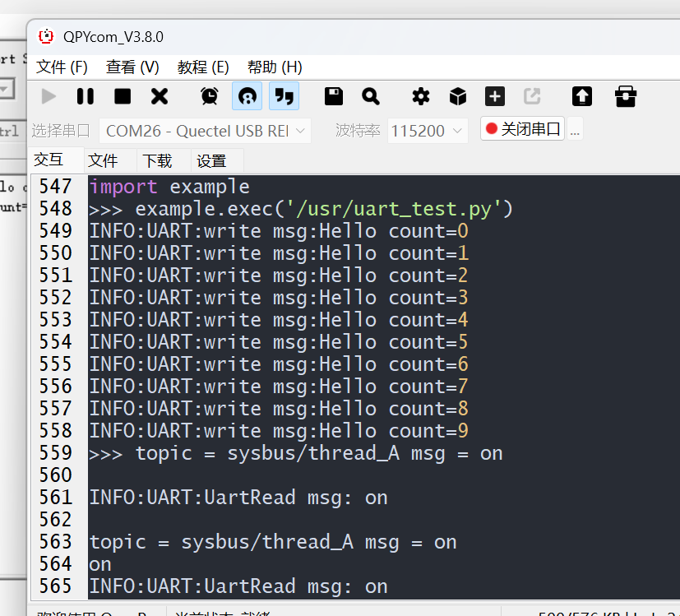
Task: Open the toolbox icon in the toolbar
Action: (x=626, y=96)
